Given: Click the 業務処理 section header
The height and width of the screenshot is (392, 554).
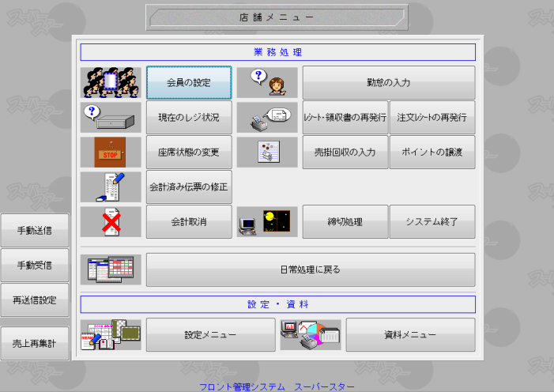Looking at the screenshot, I should 277,52.
